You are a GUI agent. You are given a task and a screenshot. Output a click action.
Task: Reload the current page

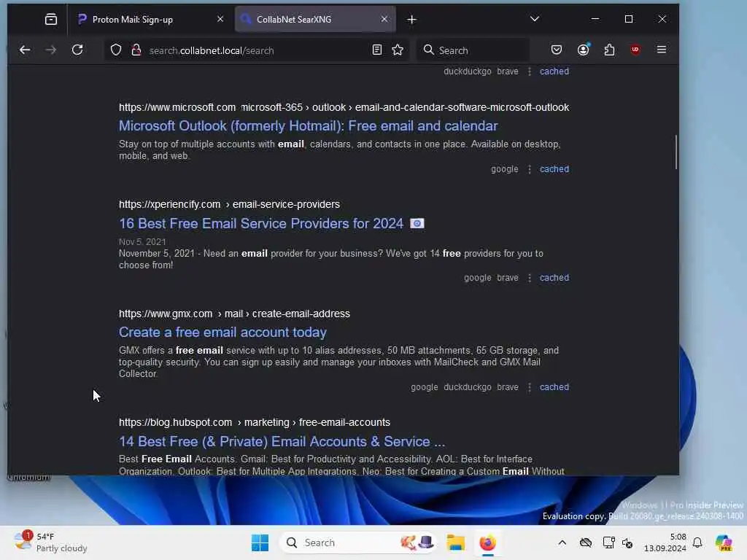coord(77,50)
